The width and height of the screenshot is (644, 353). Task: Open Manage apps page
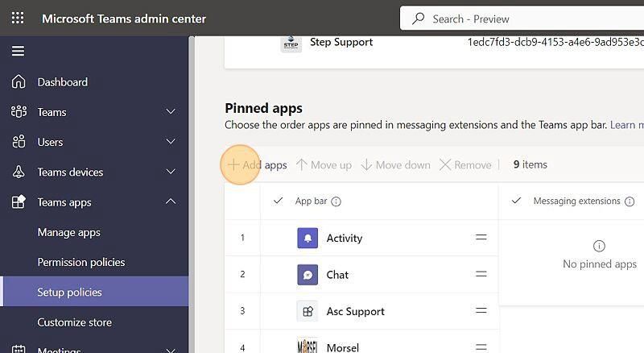coord(69,232)
